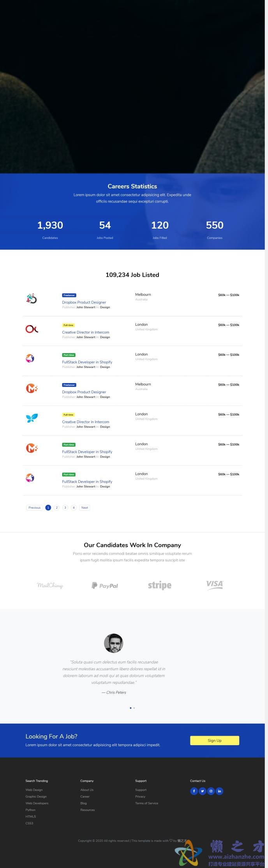268x868 pixels.
Task: Click the Next pagination button
Action: 85,508
